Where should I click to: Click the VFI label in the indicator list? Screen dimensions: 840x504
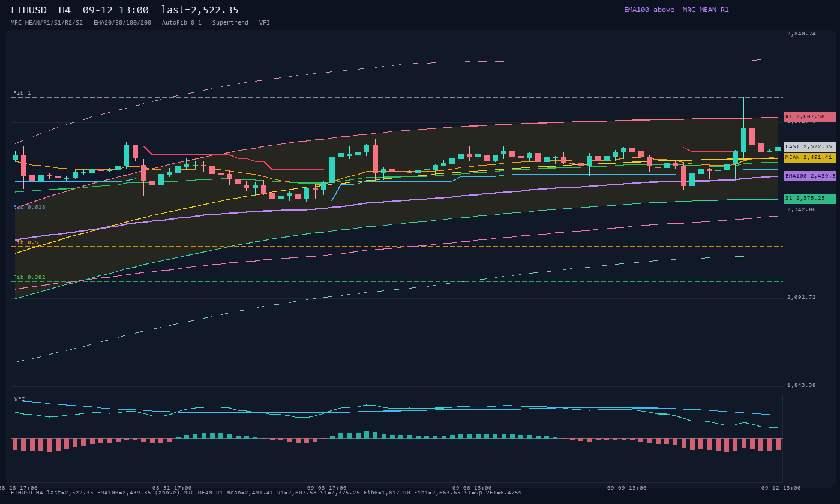(x=265, y=23)
